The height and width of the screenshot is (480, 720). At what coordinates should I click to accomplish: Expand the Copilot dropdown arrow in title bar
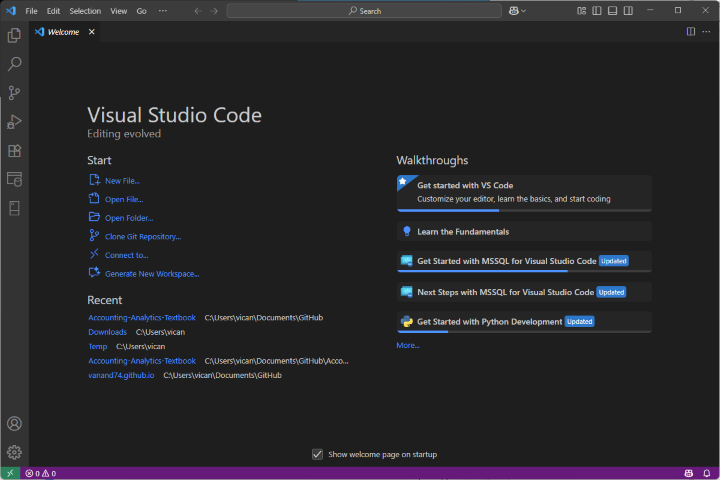coord(523,11)
